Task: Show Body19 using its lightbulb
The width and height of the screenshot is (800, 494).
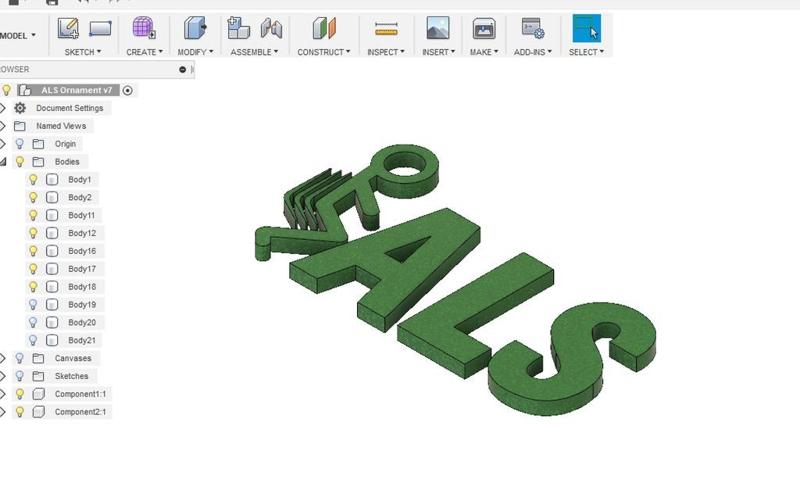Action: (x=33, y=305)
